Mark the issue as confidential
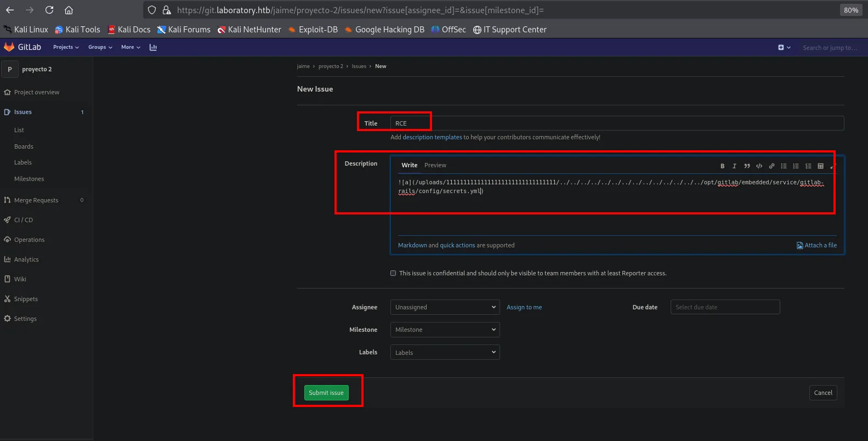 [x=393, y=273]
